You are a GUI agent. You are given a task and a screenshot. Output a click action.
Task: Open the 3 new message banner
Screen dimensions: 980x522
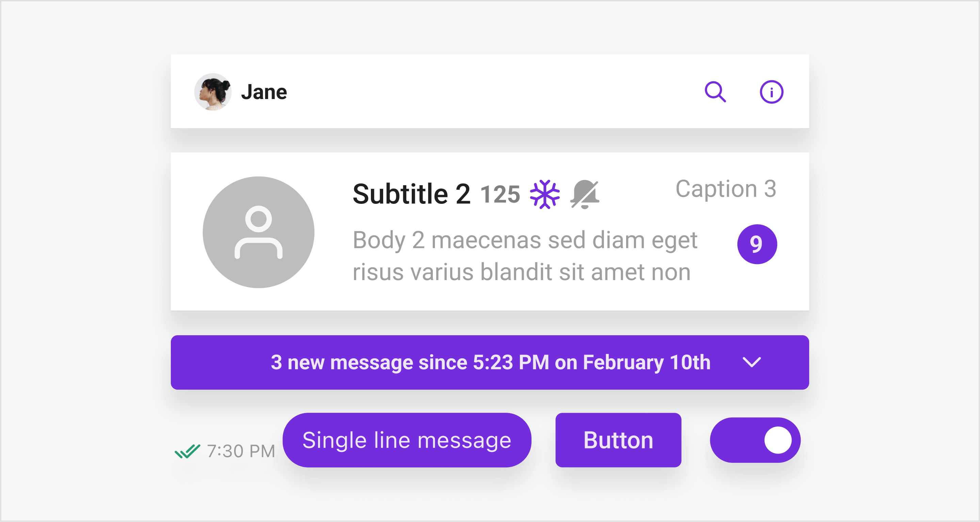tap(490, 362)
